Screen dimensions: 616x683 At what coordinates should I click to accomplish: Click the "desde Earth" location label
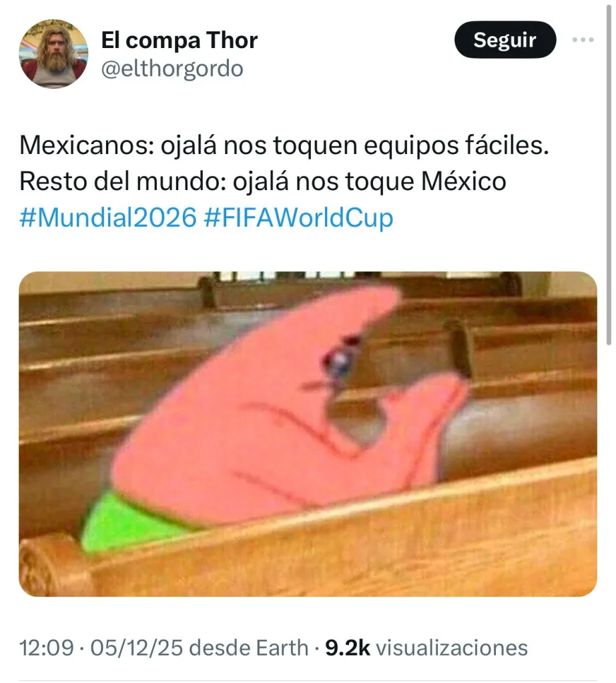pyautogui.click(x=249, y=648)
